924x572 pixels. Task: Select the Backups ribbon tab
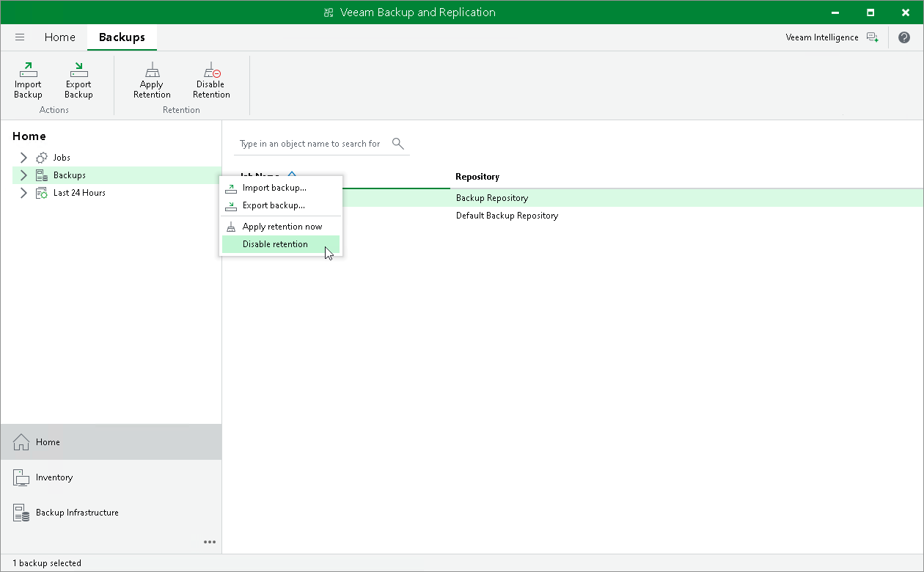pos(122,37)
